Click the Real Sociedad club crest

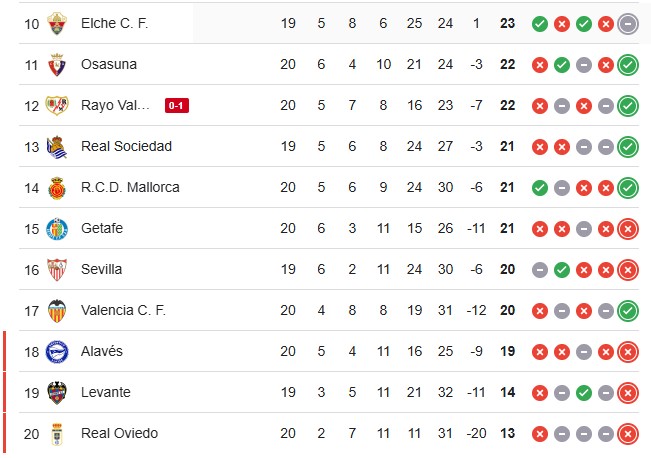[57, 146]
